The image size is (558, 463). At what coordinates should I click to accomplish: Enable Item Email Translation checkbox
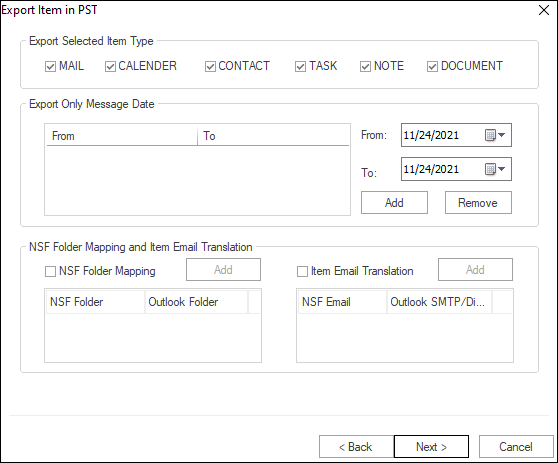[x=302, y=272]
